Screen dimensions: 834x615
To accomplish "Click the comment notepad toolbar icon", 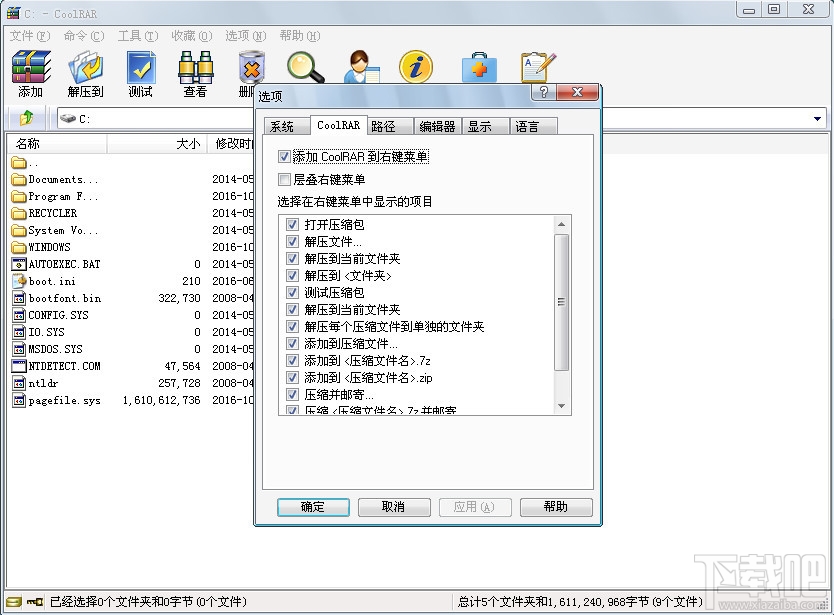I will 537,68.
